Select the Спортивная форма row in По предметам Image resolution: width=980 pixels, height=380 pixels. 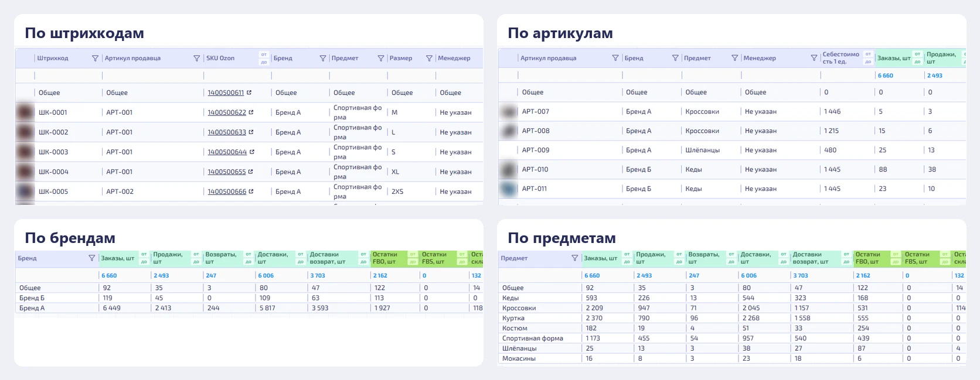(x=732, y=338)
